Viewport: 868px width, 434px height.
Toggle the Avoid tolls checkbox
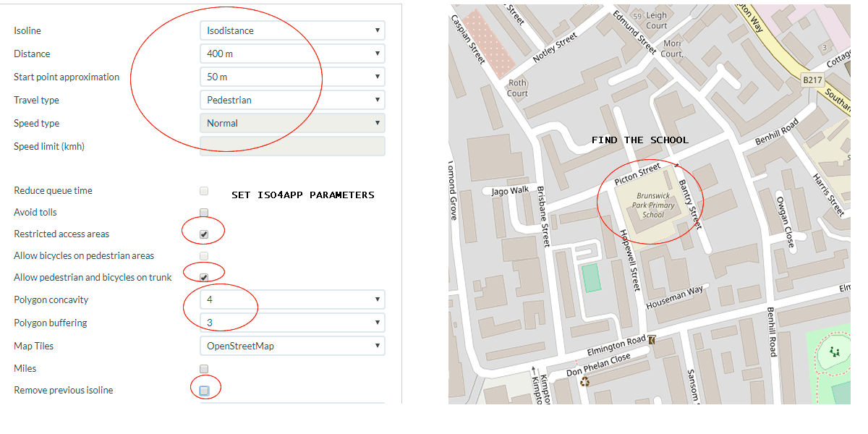tap(204, 213)
